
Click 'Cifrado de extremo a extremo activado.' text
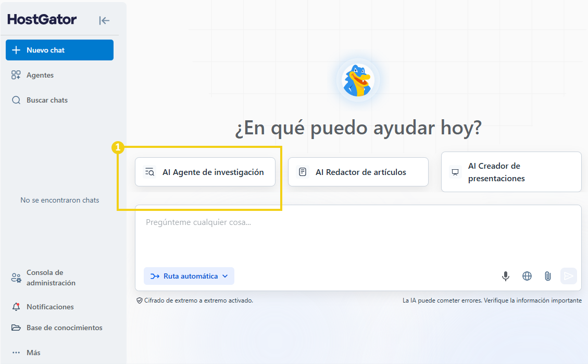pos(199,300)
